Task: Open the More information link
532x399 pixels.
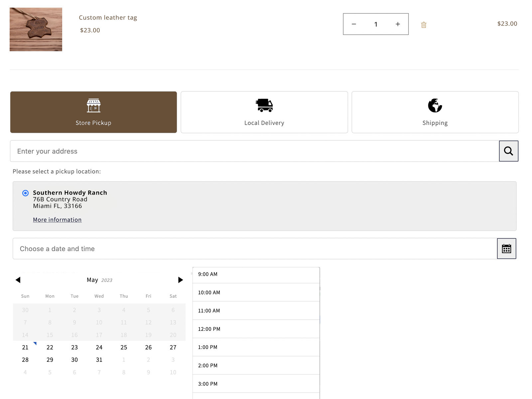Action: pos(57,220)
